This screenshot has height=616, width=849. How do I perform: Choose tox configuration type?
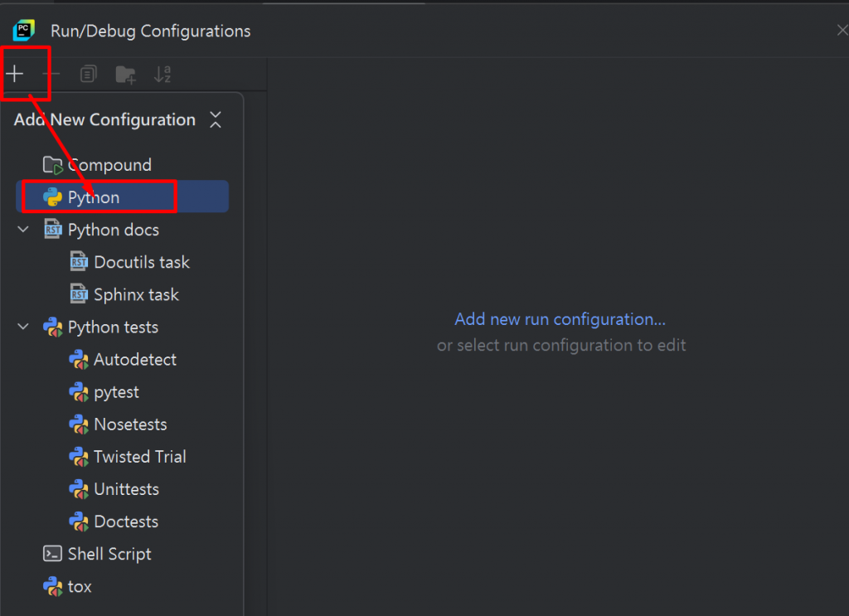point(80,587)
